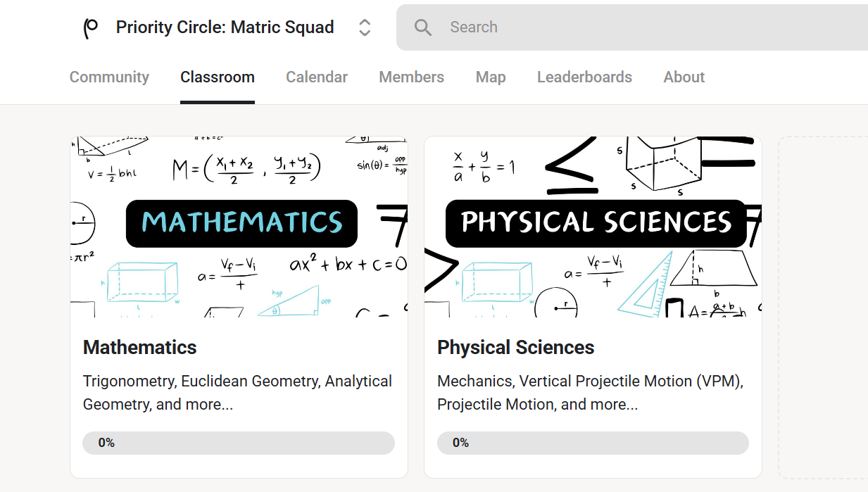This screenshot has width=868, height=492.
Task: Click the Mathematics course title
Action: click(140, 348)
